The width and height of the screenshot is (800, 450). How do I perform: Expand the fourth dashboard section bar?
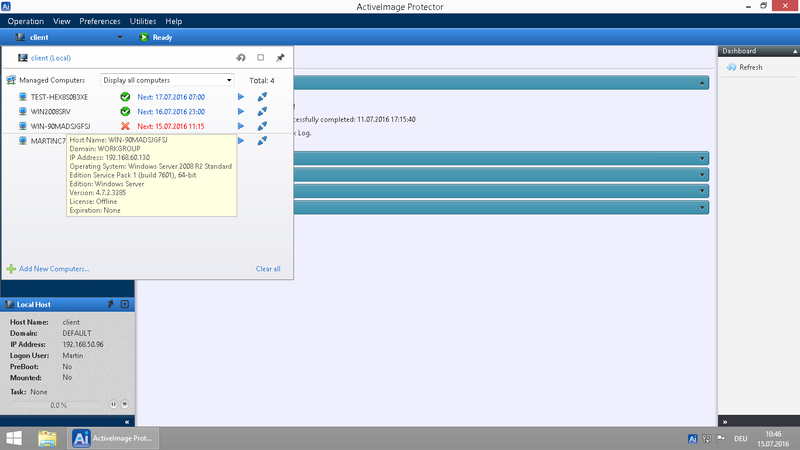tap(702, 191)
